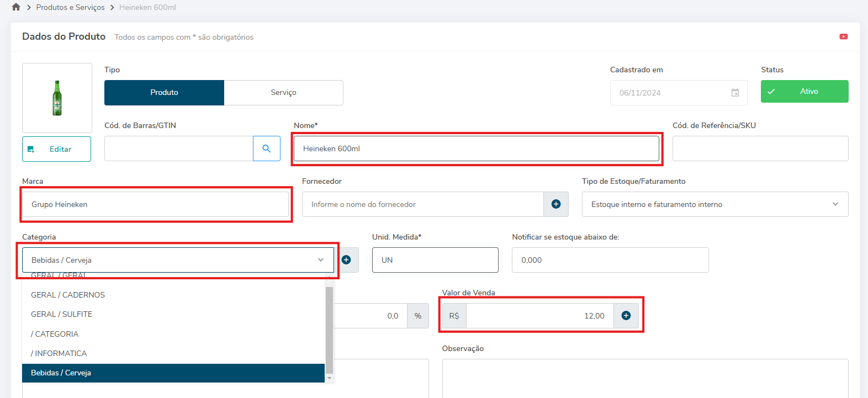Select highlighted Bebidas / Cerveja option
The image size is (868, 398).
click(x=173, y=373)
